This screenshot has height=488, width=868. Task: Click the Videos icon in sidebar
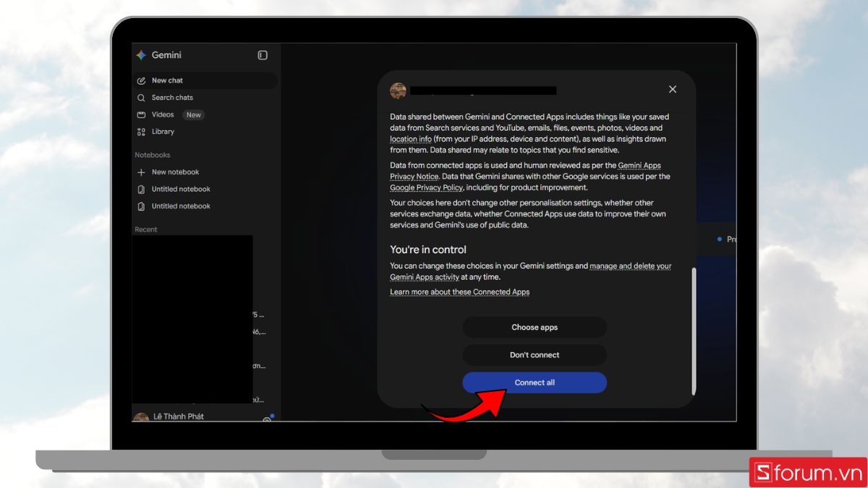[x=141, y=114]
